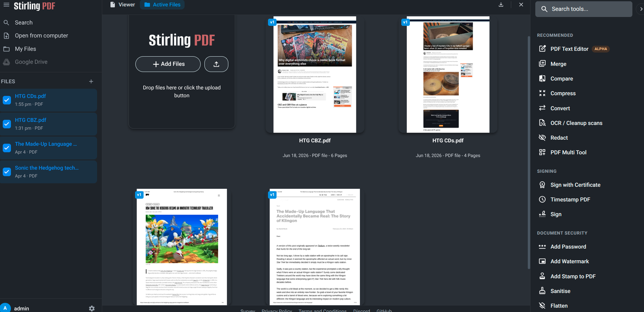Screen dimensions: 644x312
Task: Collapse the tools panel with top-right chevron
Action: pos(640,9)
